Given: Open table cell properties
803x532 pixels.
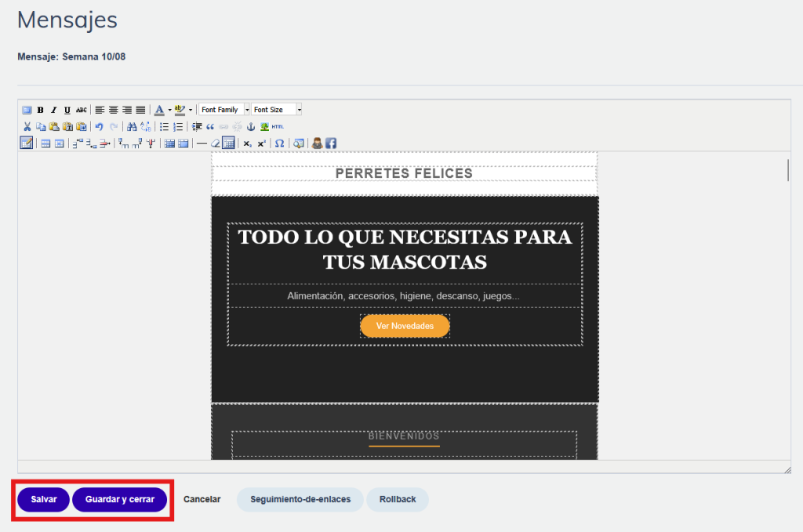Looking at the screenshot, I should [x=60, y=143].
